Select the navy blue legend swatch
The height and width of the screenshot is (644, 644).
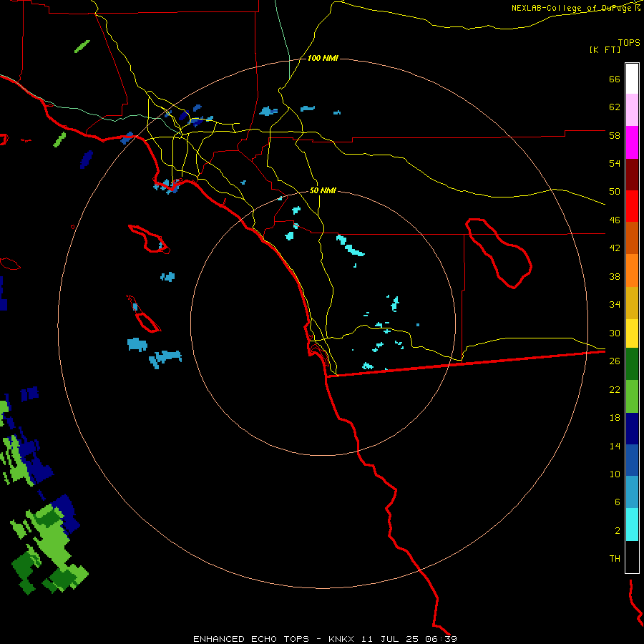tap(632, 429)
